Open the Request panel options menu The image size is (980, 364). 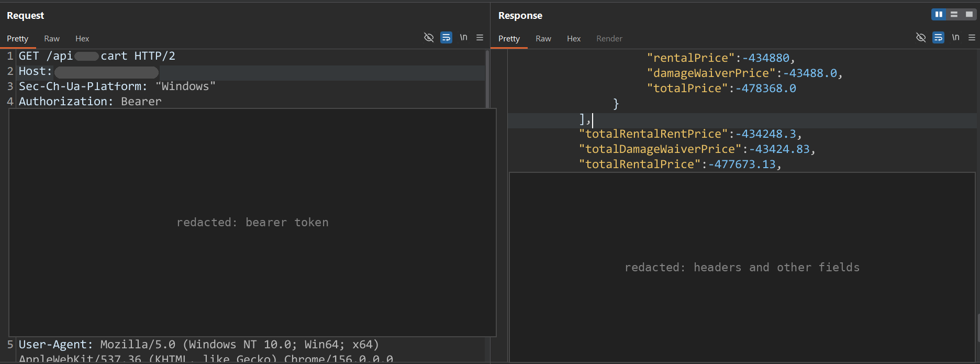(480, 38)
